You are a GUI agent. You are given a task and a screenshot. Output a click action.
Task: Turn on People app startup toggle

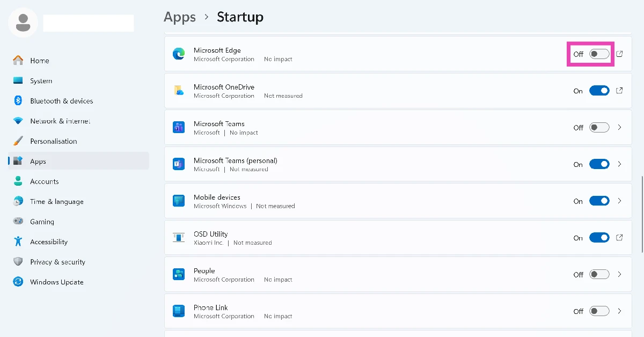[599, 274]
